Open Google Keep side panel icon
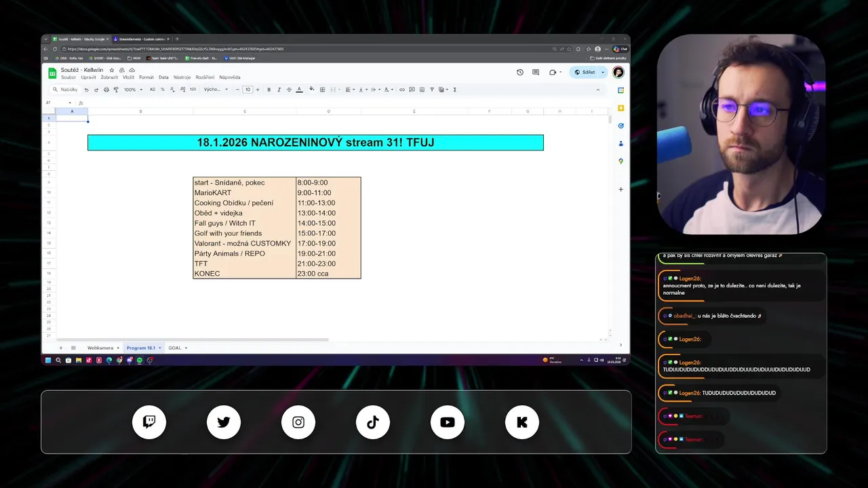The image size is (868, 488). pyautogui.click(x=620, y=108)
